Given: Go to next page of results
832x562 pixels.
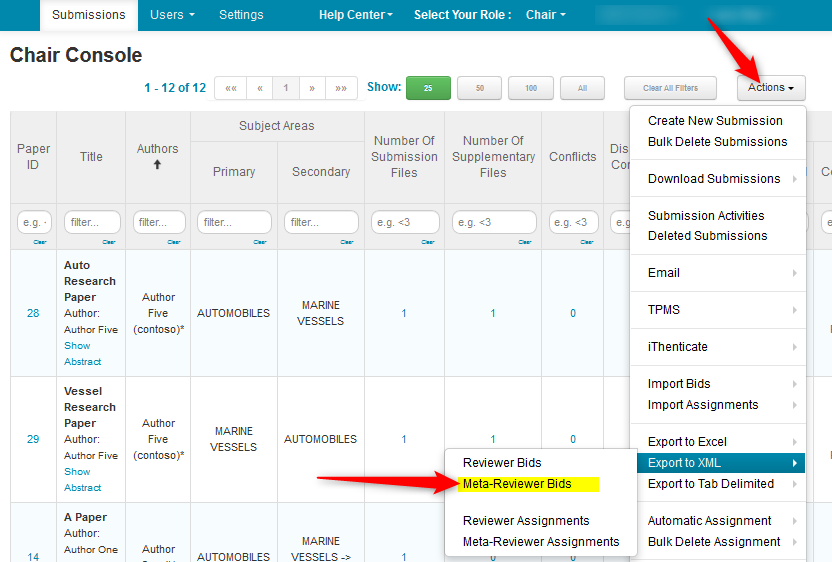Looking at the screenshot, I should pos(312,88).
